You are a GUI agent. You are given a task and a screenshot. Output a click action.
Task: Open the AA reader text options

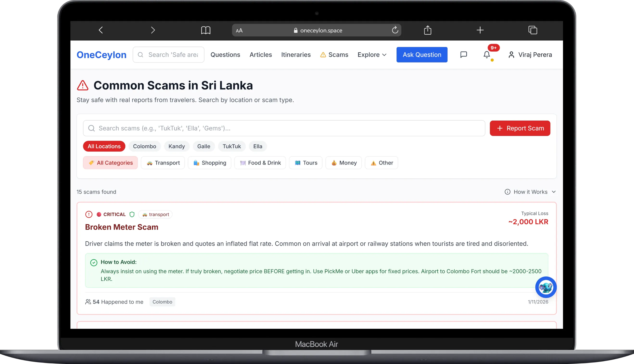click(x=239, y=31)
